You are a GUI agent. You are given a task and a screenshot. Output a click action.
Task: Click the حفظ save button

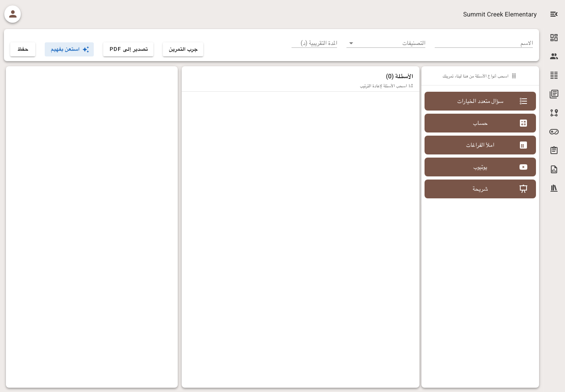(23, 49)
